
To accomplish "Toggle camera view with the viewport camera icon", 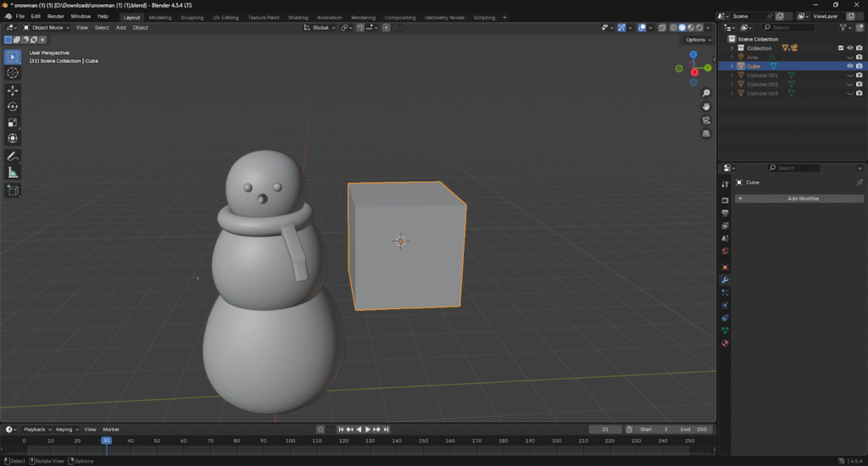I will click(x=705, y=119).
